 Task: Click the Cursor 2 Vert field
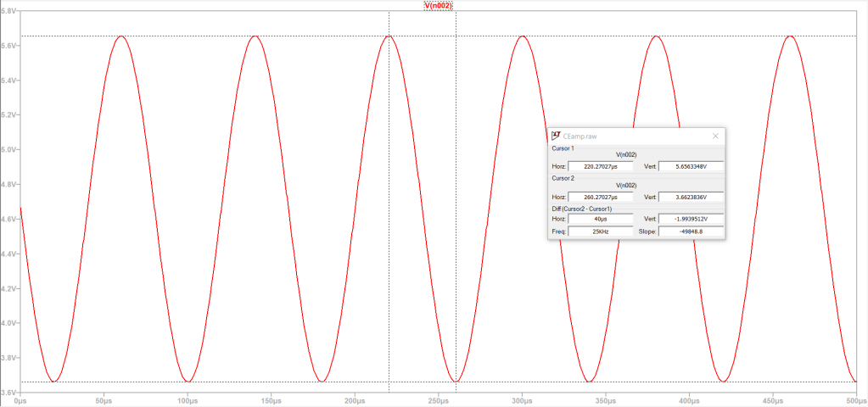pos(690,197)
